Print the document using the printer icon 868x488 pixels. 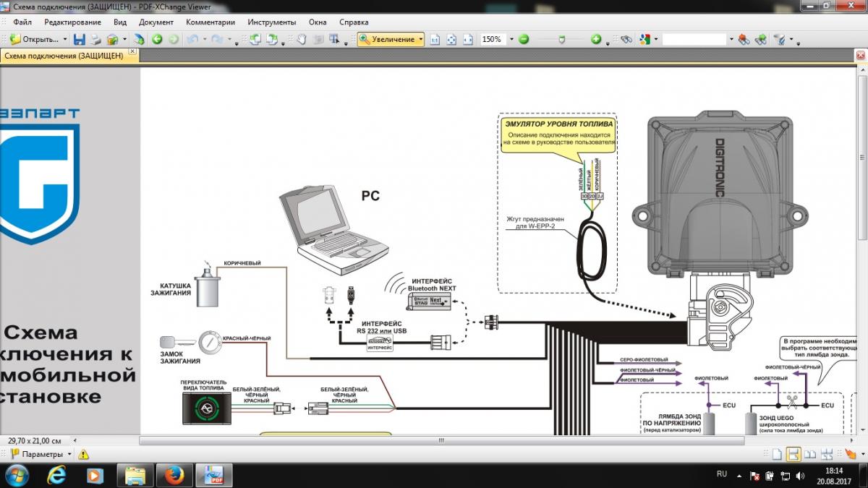96,39
